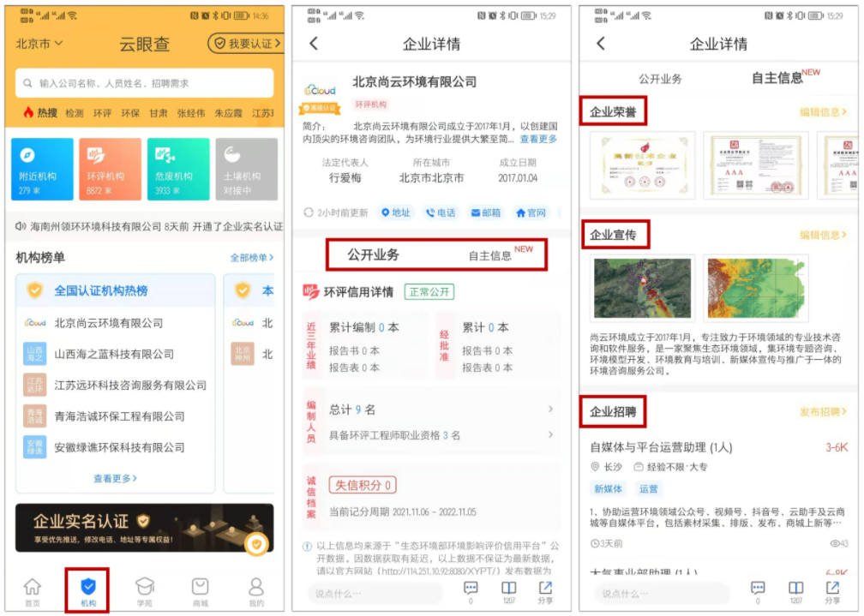This screenshot has height=616, width=864.
Task: Tap the Cloud company logo beside 北京尚云环境有限公司 title
Action: (x=321, y=90)
